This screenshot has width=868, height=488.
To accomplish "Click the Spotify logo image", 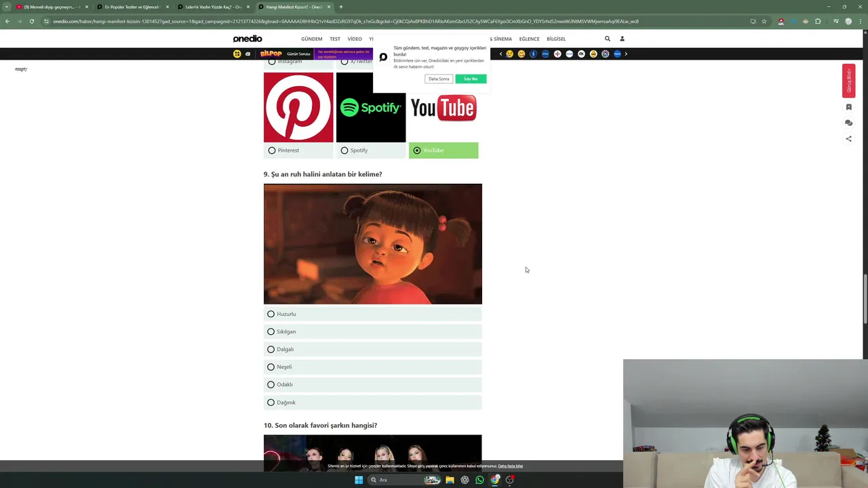I will coord(371,107).
